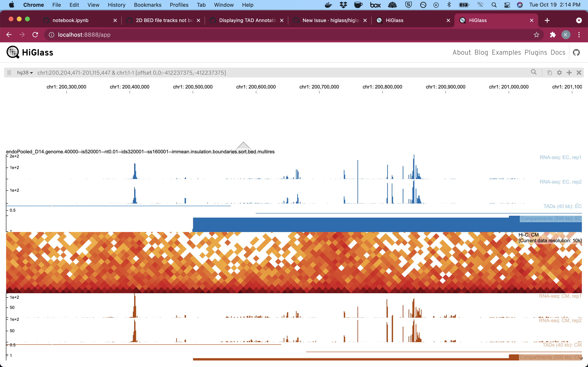Open the Docs link
The height and width of the screenshot is (367, 588).
pos(558,52)
